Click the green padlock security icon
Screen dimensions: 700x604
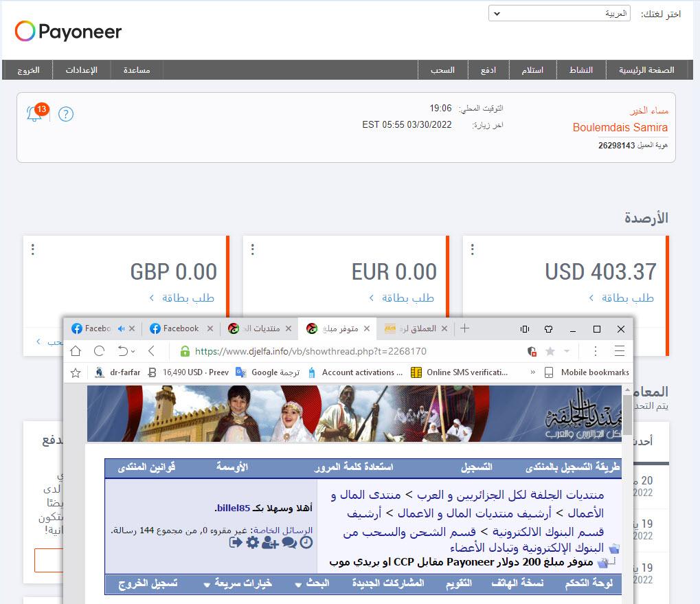tap(185, 351)
